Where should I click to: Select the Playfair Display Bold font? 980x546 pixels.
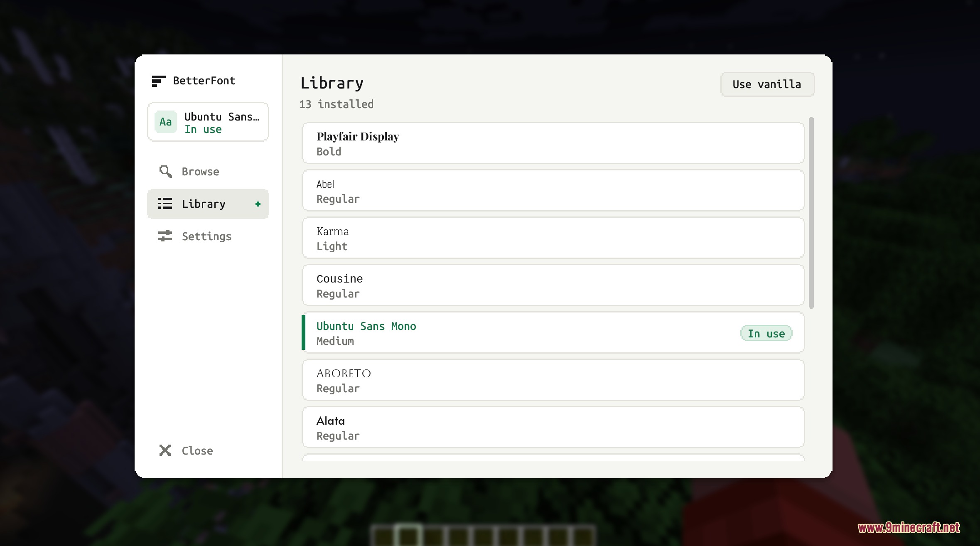(x=553, y=143)
